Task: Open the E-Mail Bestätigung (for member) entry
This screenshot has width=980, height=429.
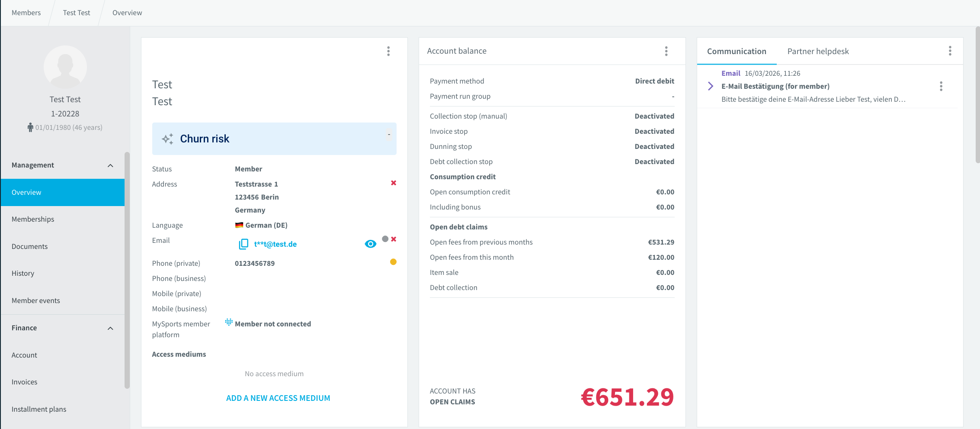Action: (x=775, y=86)
